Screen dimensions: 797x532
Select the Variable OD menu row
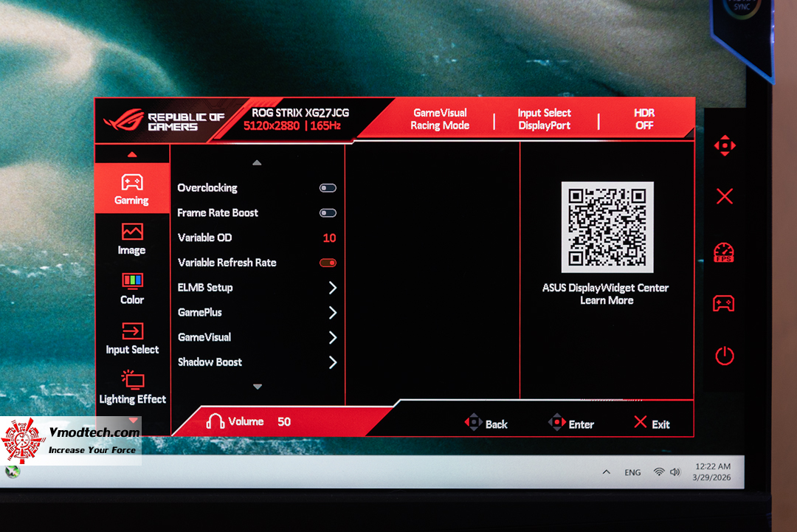[258, 238]
